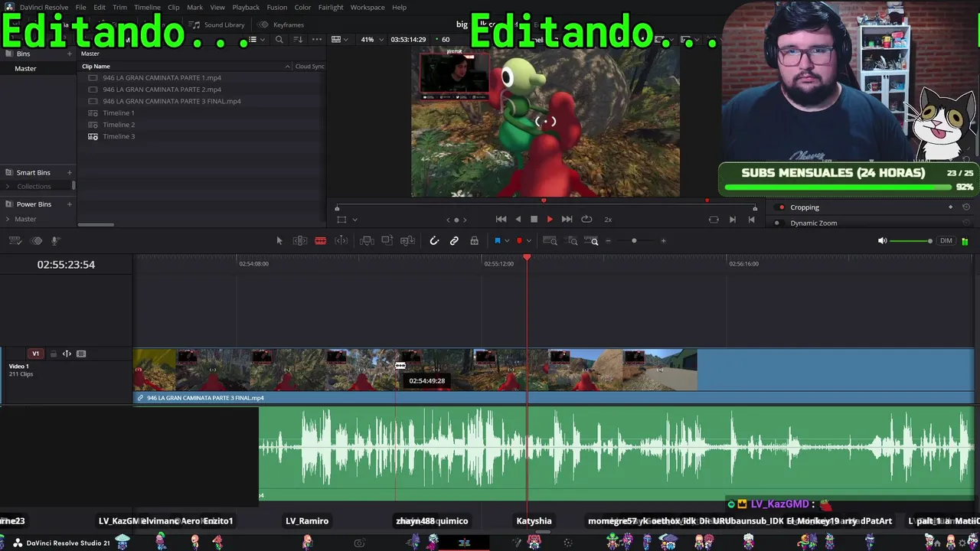Toggle the Linked Selection chain icon
This screenshot has height=551, width=980.
pos(454,241)
